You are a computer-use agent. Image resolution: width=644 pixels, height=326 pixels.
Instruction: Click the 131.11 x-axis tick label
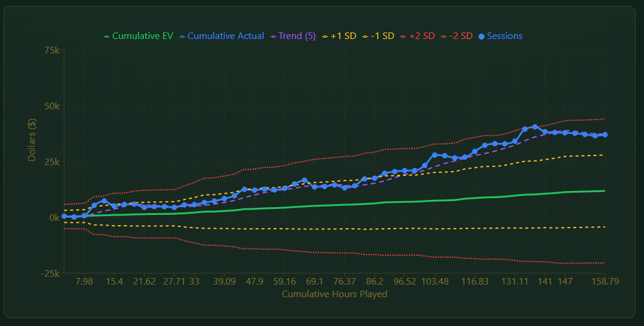[x=516, y=282]
